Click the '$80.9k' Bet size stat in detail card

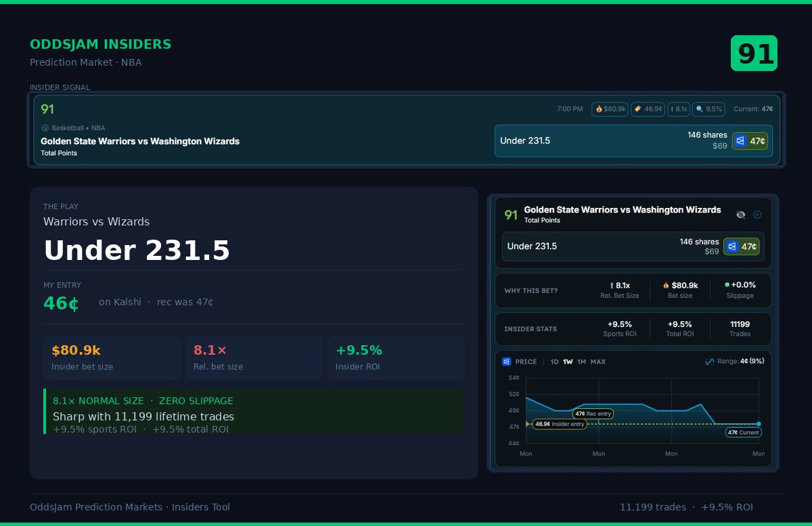tap(680, 290)
